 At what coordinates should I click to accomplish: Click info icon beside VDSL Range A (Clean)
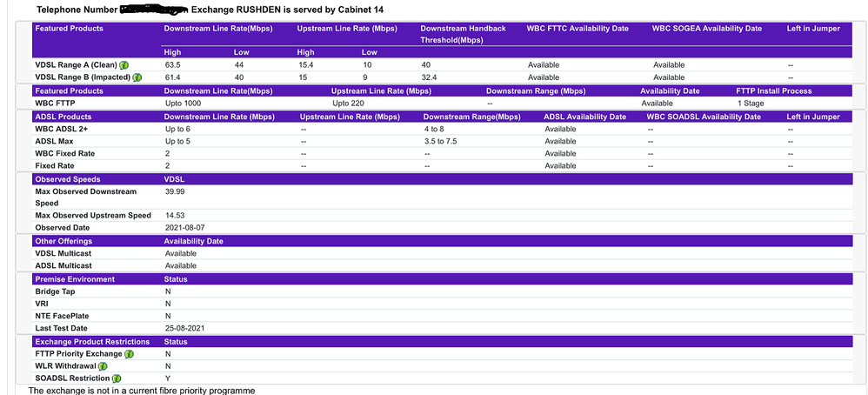coord(124,65)
